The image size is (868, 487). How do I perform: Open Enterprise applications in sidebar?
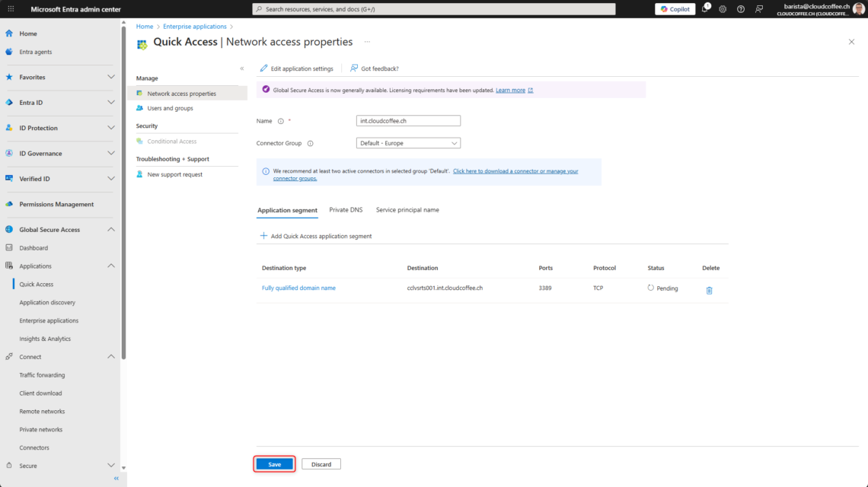49,321
